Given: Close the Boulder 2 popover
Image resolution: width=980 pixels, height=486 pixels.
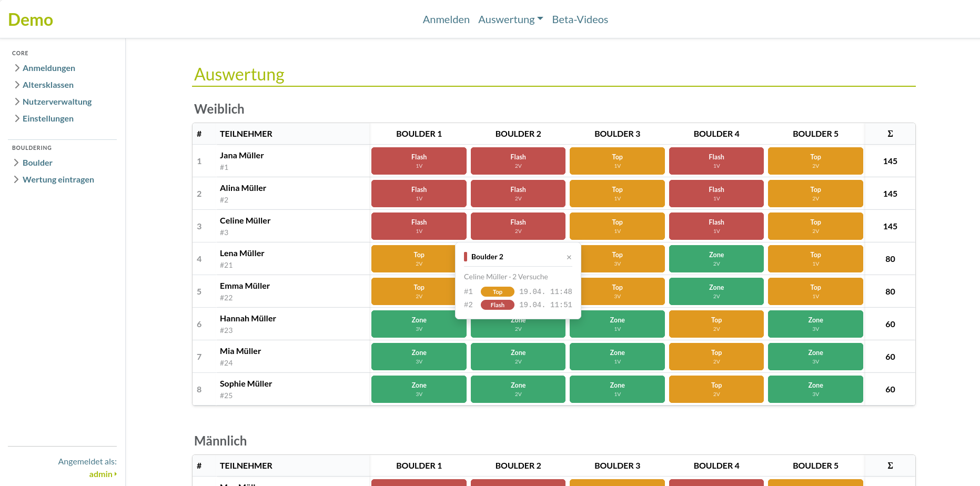Looking at the screenshot, I should pyautogui.click(x=569, y=257).
